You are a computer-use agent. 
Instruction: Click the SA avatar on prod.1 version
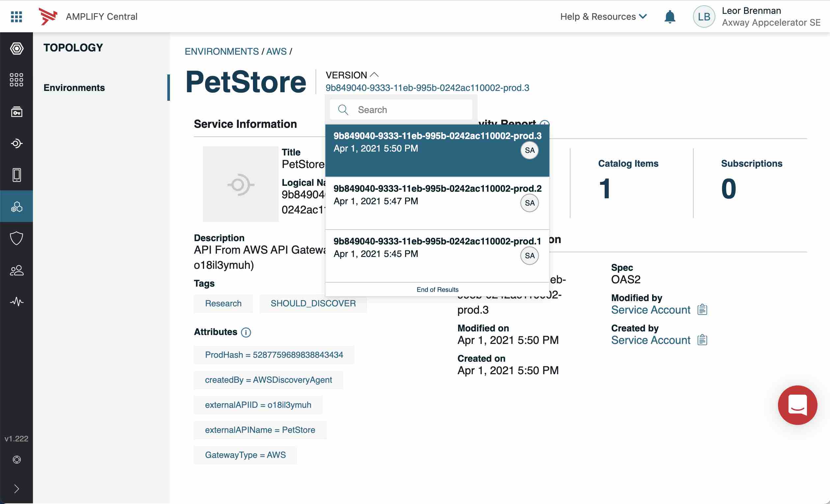point(530,255)
